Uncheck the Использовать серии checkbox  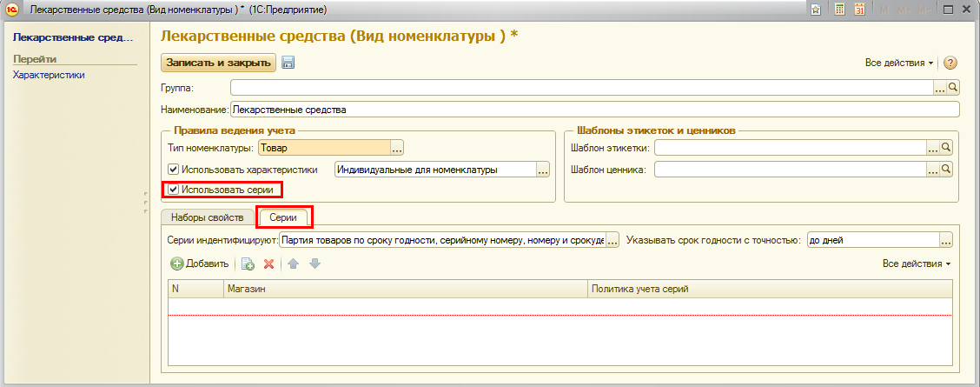click(x=175, y=190)
